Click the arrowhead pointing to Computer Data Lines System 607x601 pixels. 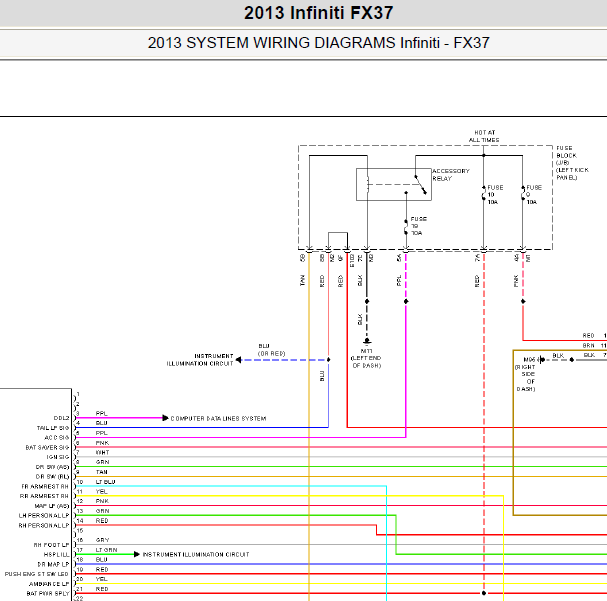pyautogui.click(x=165, y=418)
